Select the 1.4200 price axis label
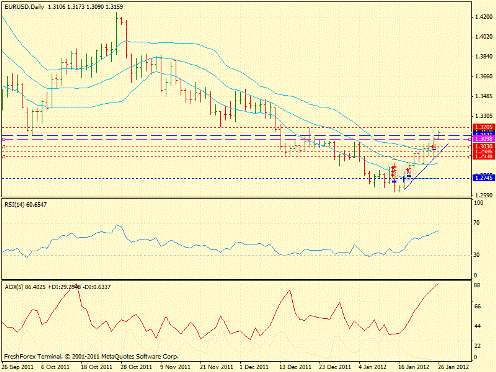Image resolution: width=496 pixels, height=372 pixels. coord(484,16)
